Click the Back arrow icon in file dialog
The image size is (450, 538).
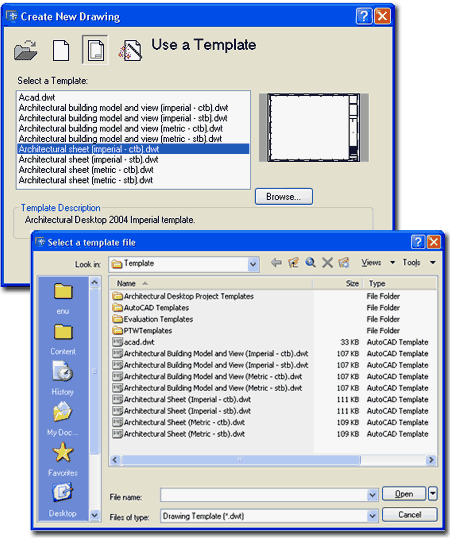pos(276,263)
